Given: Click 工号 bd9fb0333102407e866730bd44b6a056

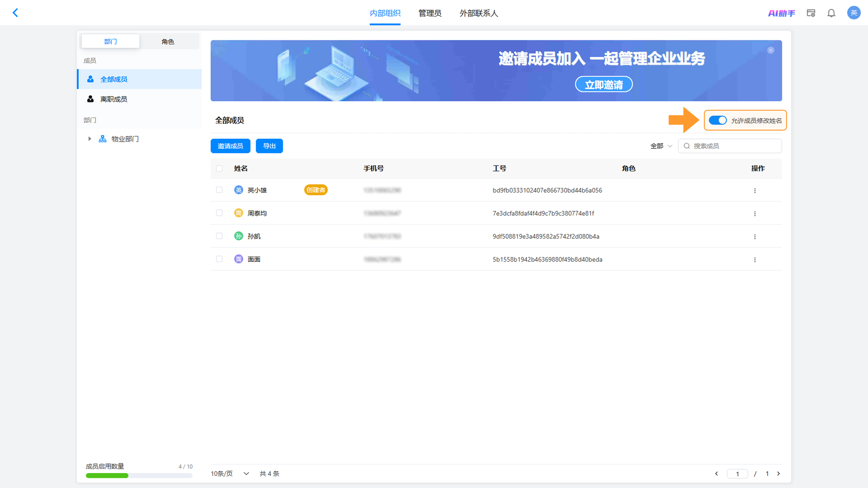Looking at the screenshot, I should click(x=547, y=190).
